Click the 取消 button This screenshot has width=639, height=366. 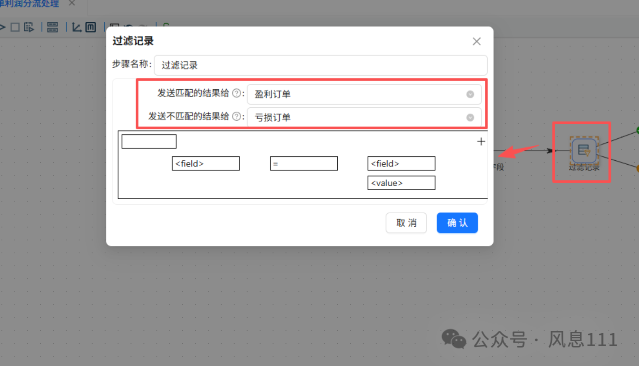pyautogui.click(x=406, y=223)
